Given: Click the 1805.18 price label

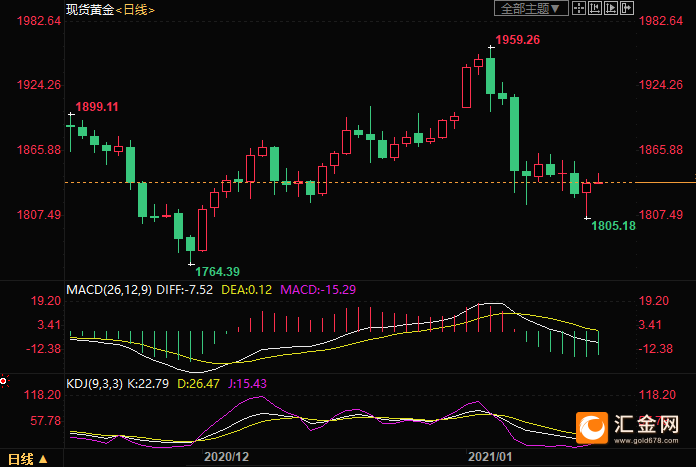Looking at the screenshot, I should 613,226.
